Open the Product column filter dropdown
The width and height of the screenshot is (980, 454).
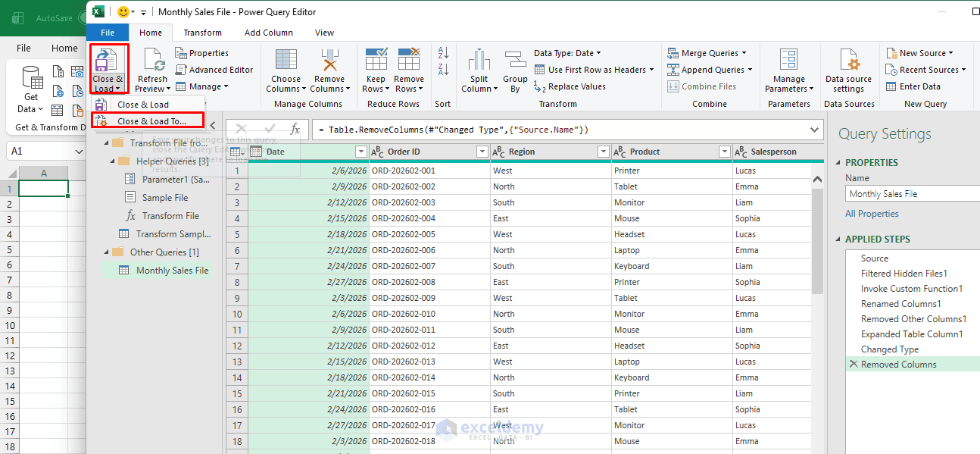click(x=725, y=152)
